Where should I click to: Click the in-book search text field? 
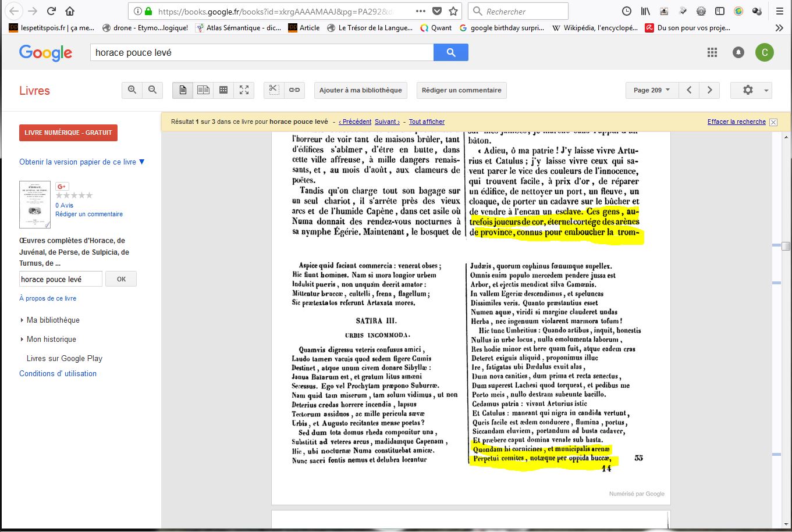pos(61,279)
